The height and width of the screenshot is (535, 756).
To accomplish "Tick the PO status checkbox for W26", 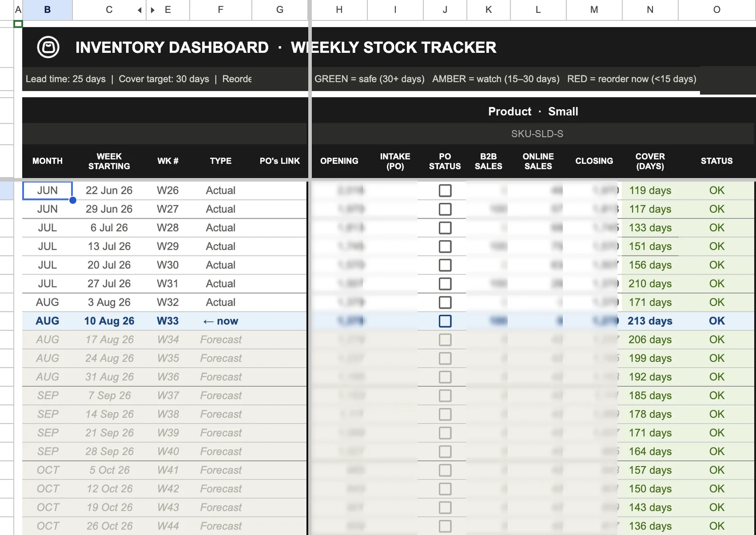I will (x=445, y=191).
